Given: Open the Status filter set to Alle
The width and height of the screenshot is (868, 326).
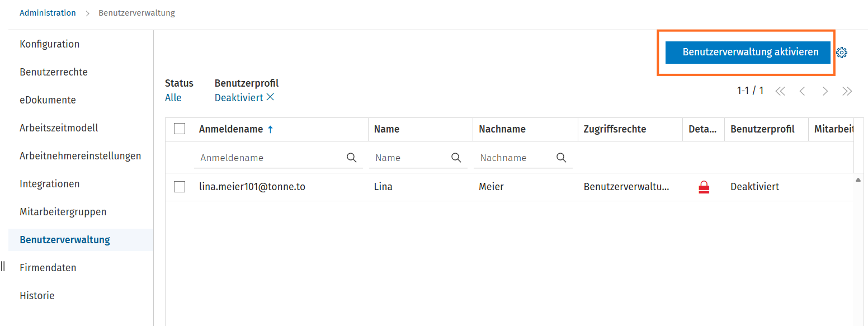Looking at the screenshot, I should point(173,97).
